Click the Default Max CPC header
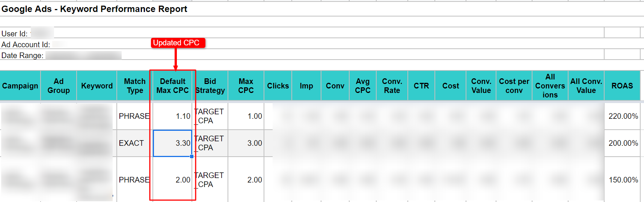 coord(172,86)
